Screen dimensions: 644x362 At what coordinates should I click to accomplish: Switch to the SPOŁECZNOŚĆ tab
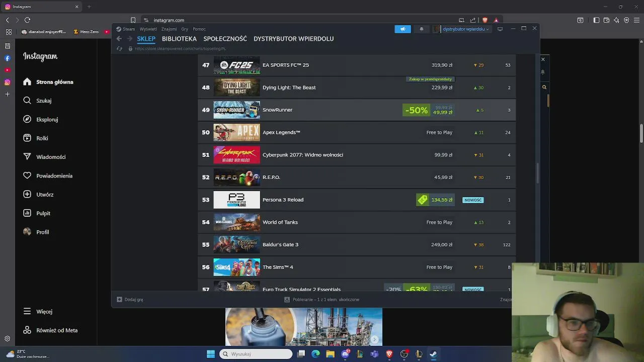225,39
